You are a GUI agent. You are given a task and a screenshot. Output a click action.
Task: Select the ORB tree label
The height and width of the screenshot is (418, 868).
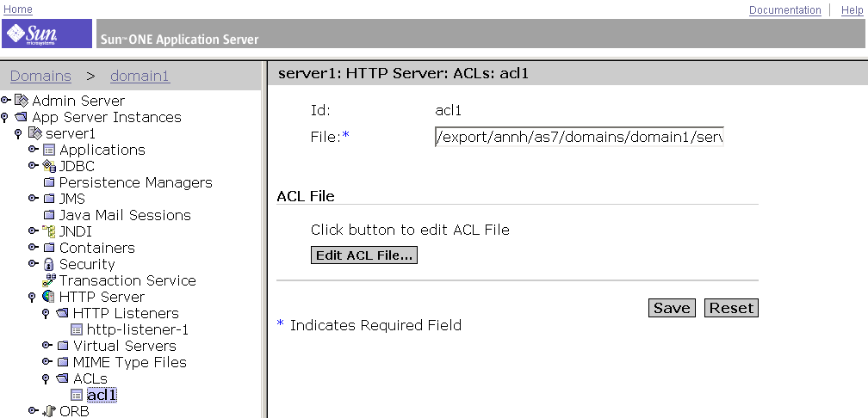pos(74,411)
